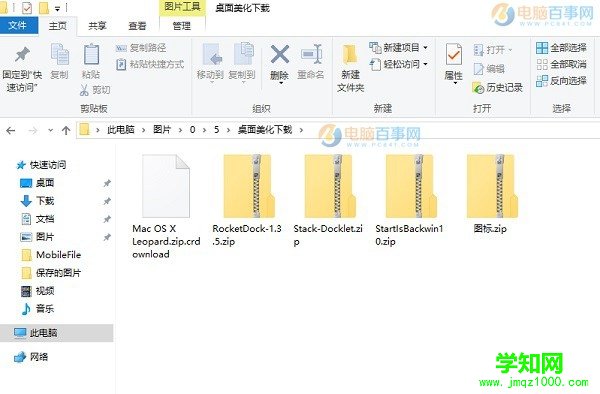The width and height of the screenshot is (600, 394).
Task: Expand the chevron after 此电脑 in path
Action: (143, 130)
